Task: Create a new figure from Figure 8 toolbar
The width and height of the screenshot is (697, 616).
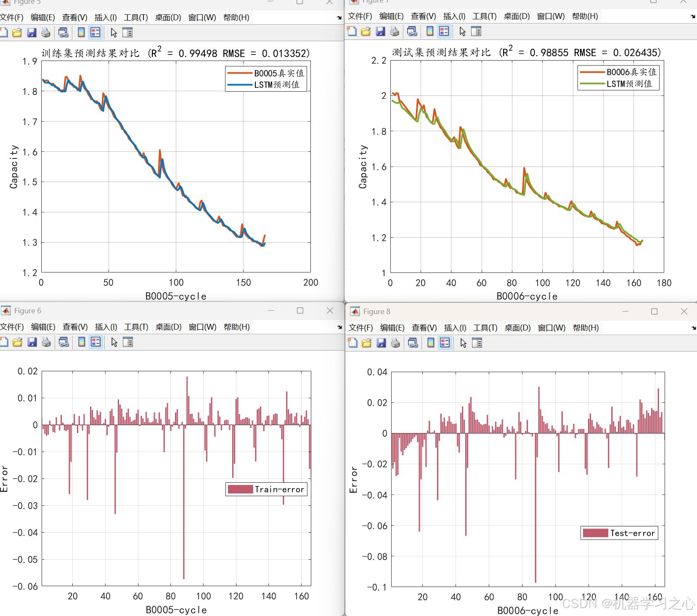Action: 352,343
